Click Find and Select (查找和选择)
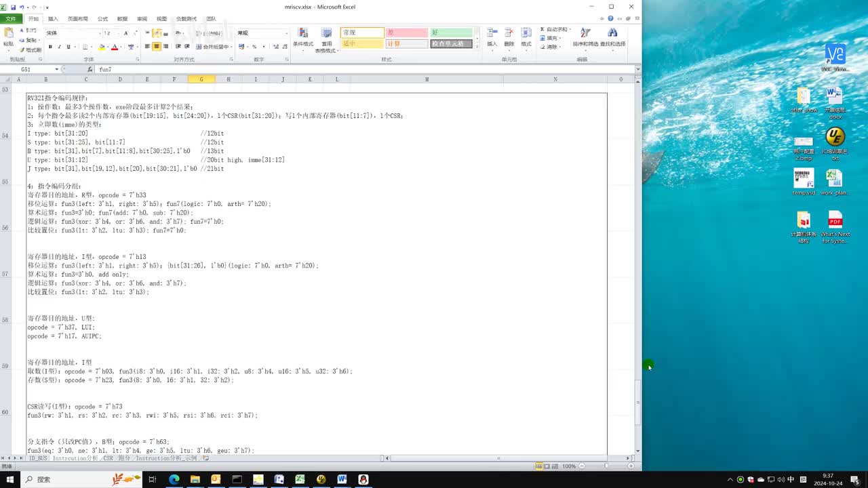868x488 pixels. pyautogui.click(x=612, y=37)
